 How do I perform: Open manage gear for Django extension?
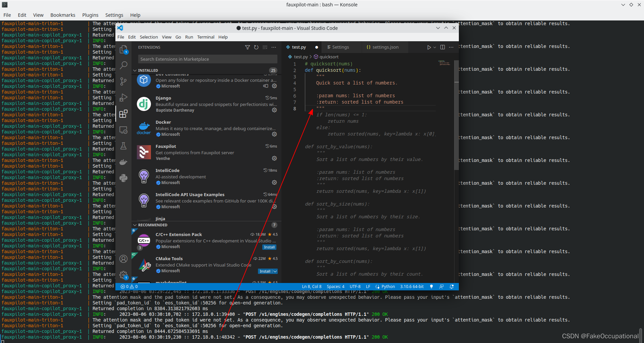point(274,110)
